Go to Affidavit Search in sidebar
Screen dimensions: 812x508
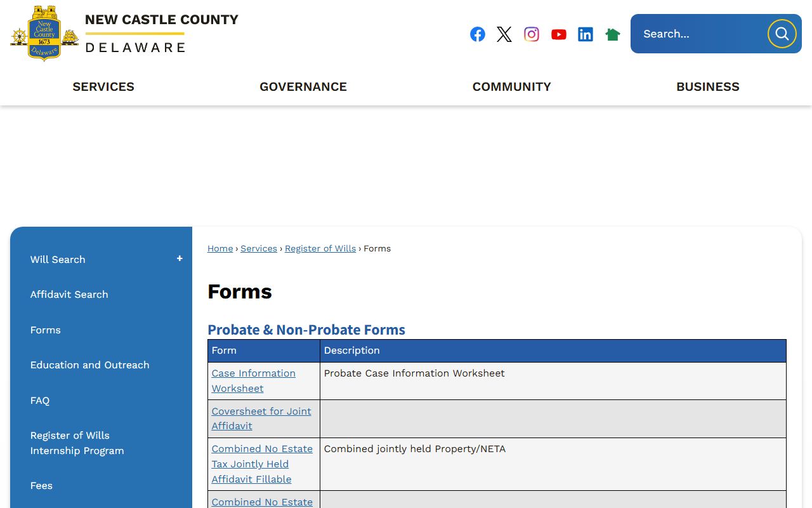(x=69, y=295)
